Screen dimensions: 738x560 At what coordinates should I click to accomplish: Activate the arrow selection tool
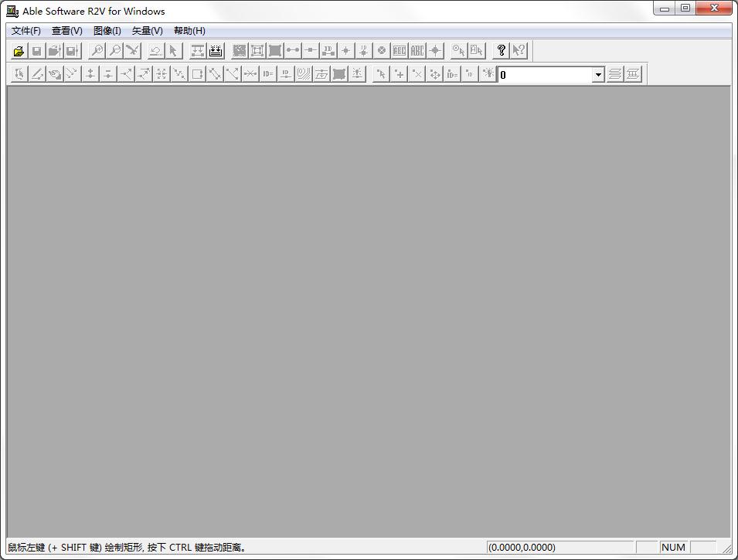[x=173, y=50]
